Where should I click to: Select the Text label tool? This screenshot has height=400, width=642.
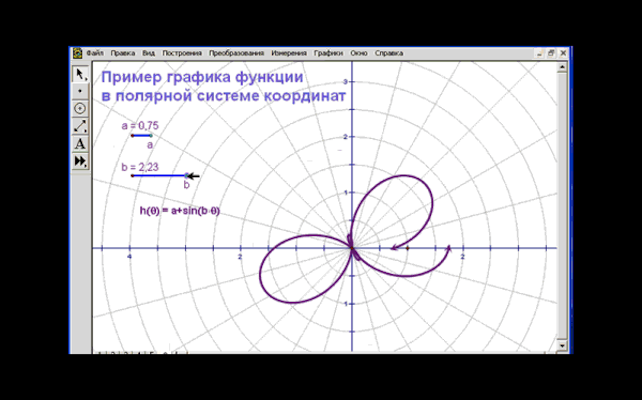80,144
